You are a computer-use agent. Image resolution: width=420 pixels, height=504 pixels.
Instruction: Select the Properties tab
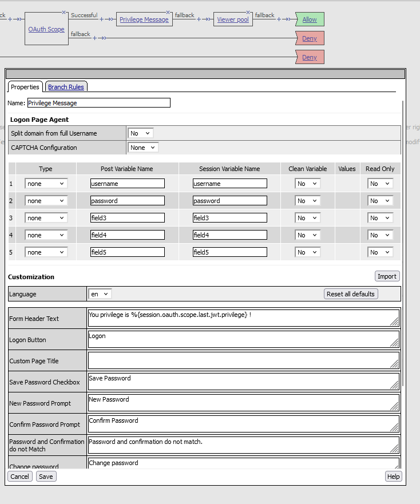[25, 87]
